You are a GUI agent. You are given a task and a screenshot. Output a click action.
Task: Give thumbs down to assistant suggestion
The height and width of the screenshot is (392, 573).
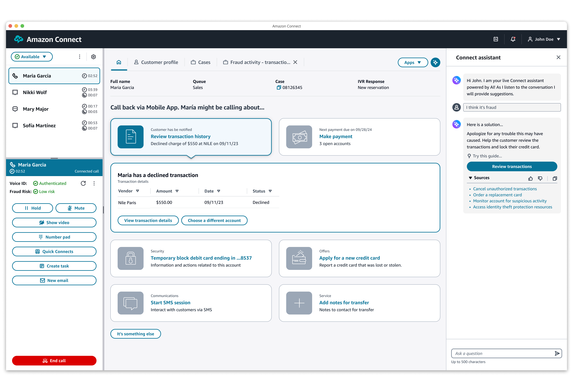tap(540, 179)
